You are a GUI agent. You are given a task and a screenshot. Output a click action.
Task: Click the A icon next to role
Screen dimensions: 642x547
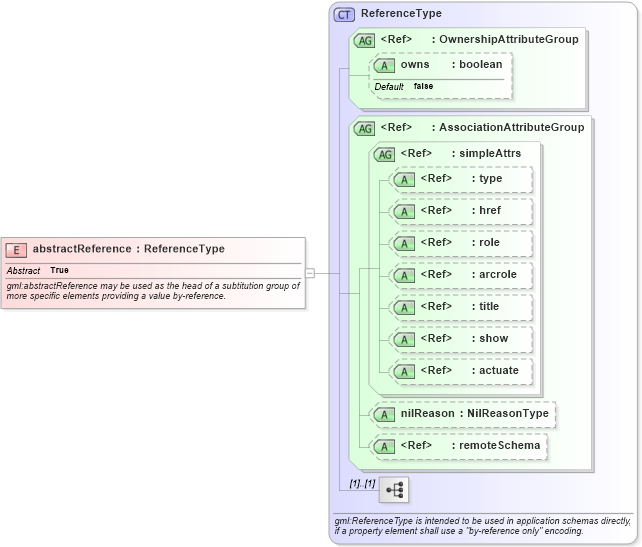[404, 243]
